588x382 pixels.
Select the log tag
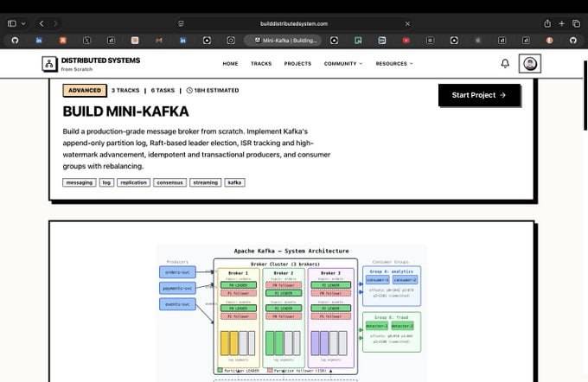coord(106,182)
